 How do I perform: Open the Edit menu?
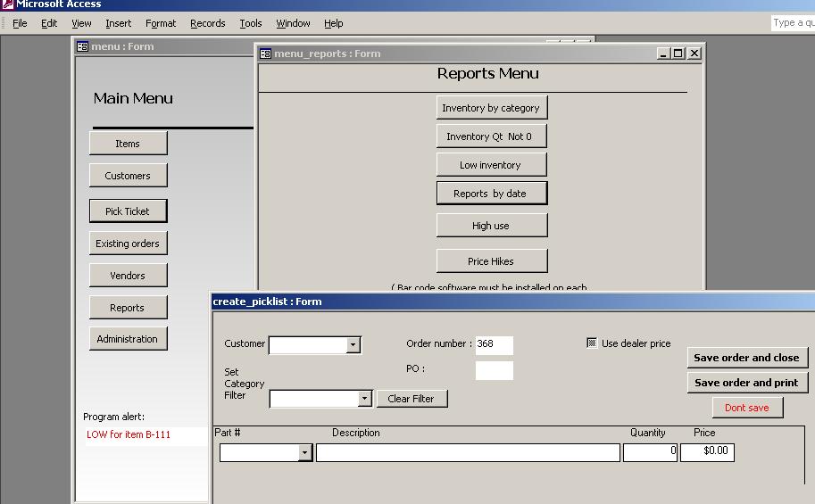tap(49, 23)
